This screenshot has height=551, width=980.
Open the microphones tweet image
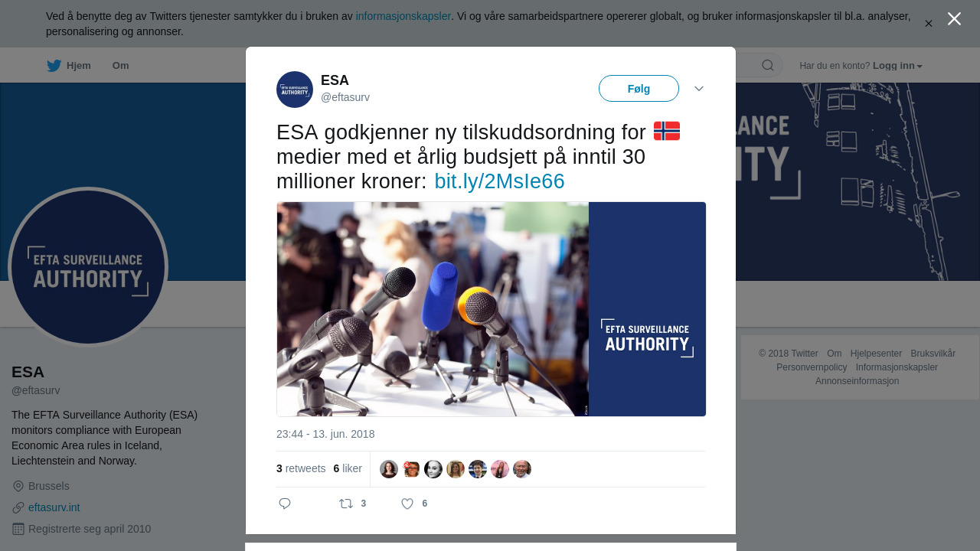click(491, 309)
